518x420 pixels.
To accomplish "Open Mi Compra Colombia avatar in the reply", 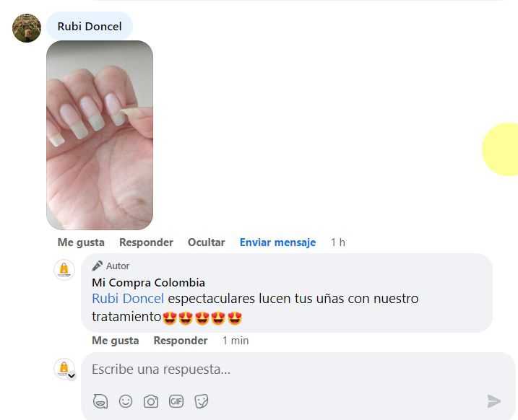I will point(64,270).
